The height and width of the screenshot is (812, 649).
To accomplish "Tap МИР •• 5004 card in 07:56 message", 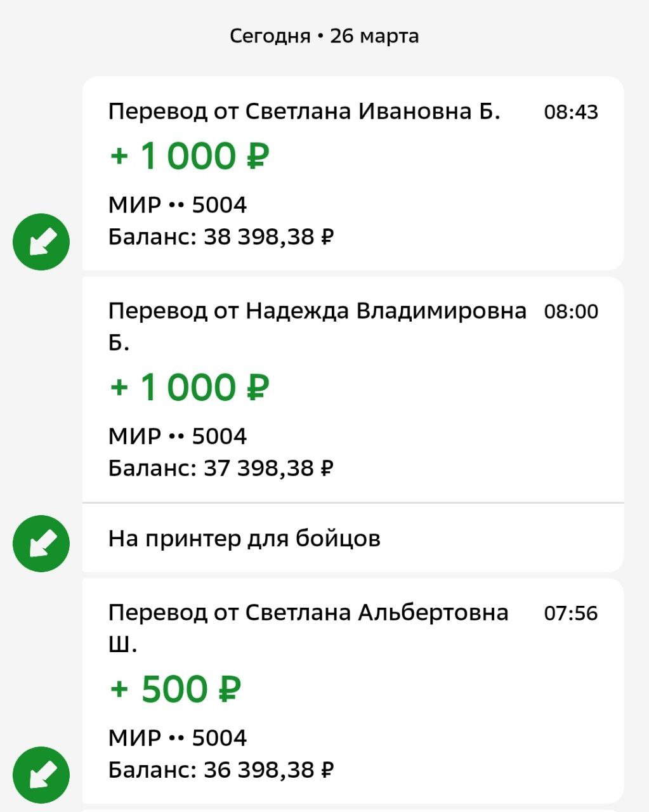I will click(178, 738).
